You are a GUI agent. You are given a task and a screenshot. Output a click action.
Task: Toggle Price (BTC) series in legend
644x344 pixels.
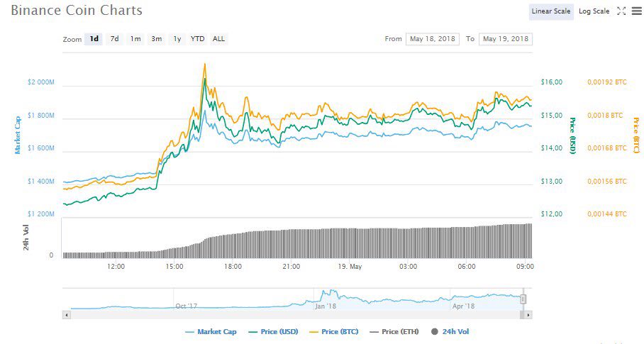coord(334,332)
